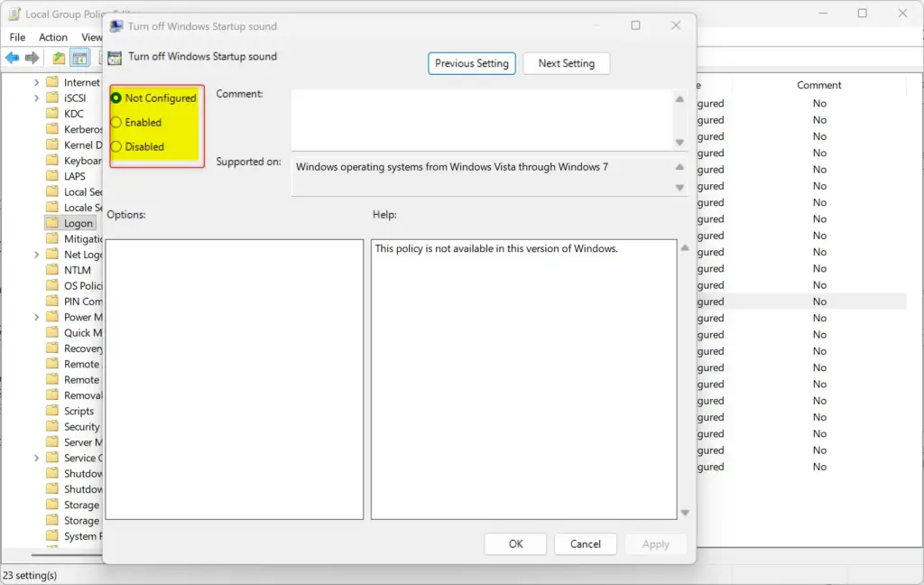The width and height of the screenshot is (924, 585).
Task: Click the Internet folder icon
Action: click(x=52, y=82)
